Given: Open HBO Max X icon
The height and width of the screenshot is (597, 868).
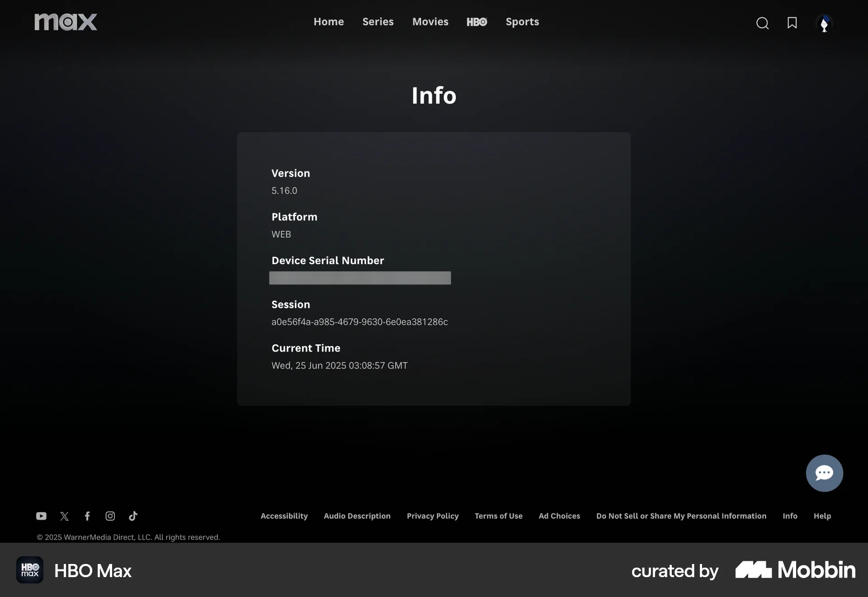Looking at the screenshot, I should (64, 516).
